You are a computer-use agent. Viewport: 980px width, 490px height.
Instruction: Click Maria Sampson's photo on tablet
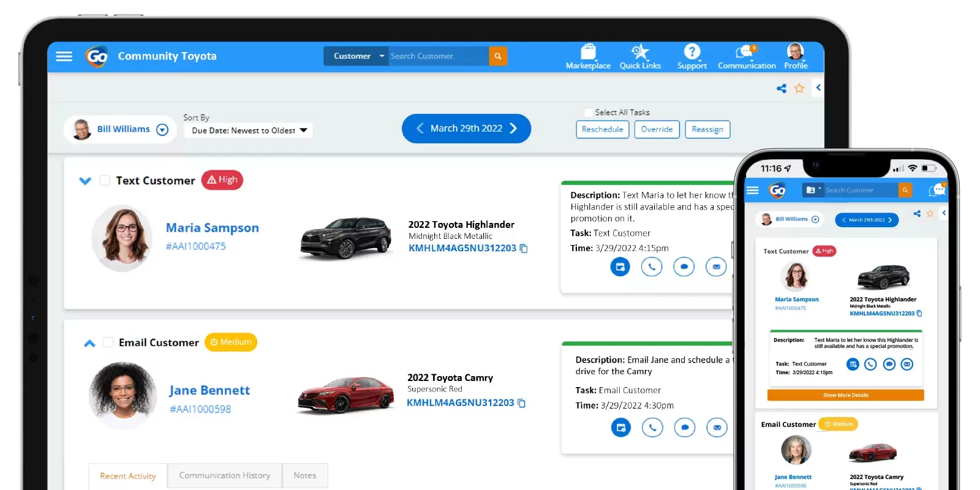(x=123, y=238)
